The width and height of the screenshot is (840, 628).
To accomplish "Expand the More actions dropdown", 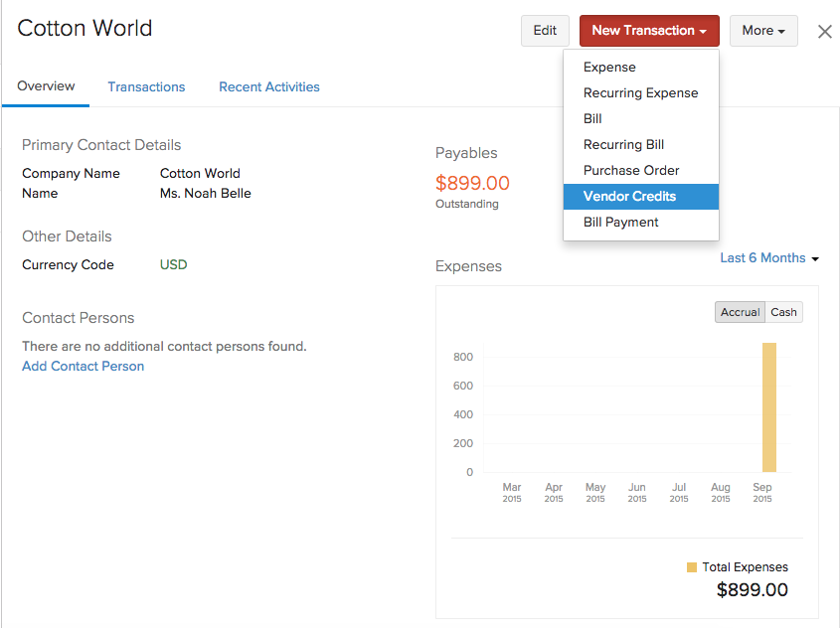I will coord(763,31).
